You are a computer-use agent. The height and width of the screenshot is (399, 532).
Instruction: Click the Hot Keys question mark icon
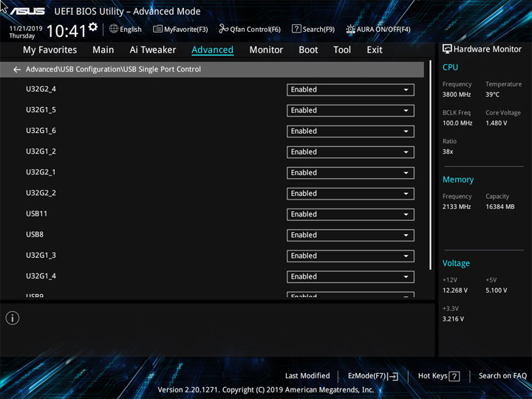(454, 376)
